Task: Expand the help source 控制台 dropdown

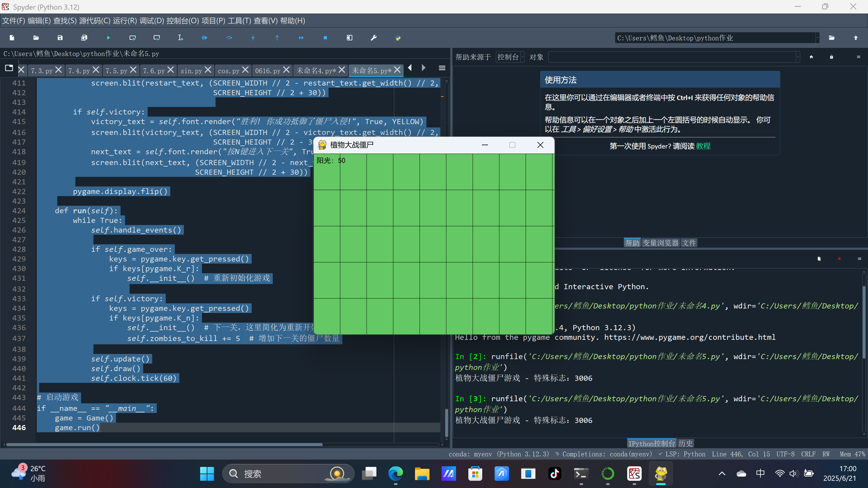Action: 510,57
